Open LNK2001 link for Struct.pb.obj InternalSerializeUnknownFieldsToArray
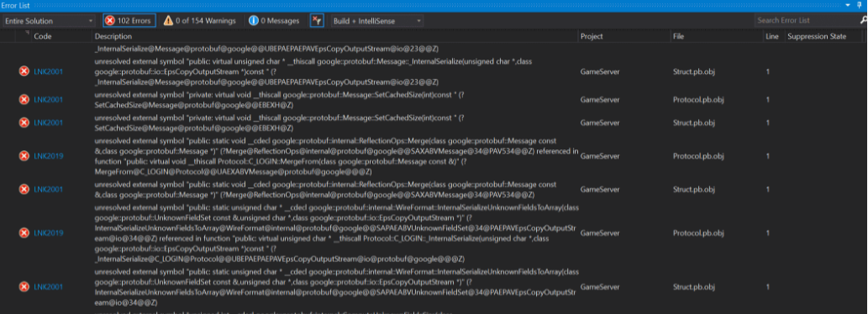The height and width of the screenshot is (314, 868). pyautogui.click(x=49, y=287)
